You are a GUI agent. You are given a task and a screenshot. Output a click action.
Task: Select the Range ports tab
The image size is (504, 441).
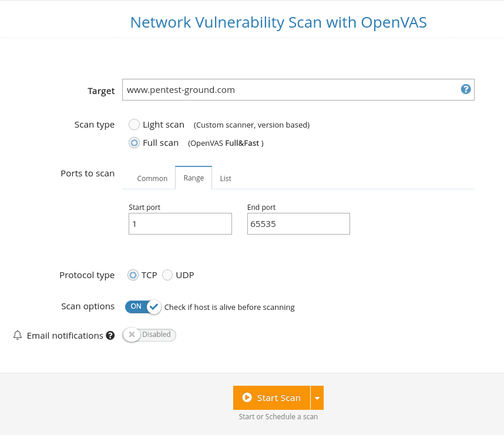pyautogui.click(x=193, y=177)
